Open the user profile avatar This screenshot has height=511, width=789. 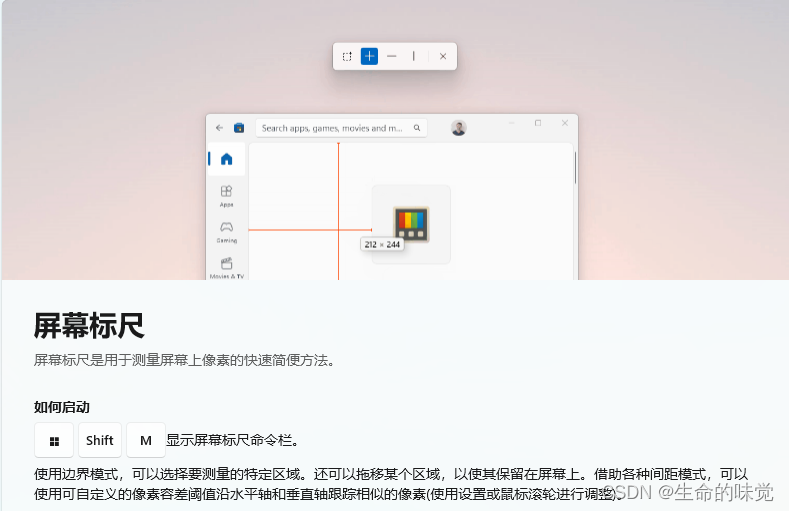coord(458,128)
